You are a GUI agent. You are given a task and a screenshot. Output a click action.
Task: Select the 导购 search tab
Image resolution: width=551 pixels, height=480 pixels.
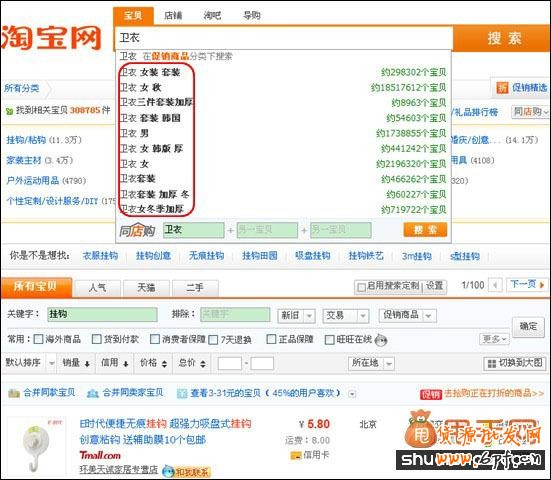[x=252, y=15]
